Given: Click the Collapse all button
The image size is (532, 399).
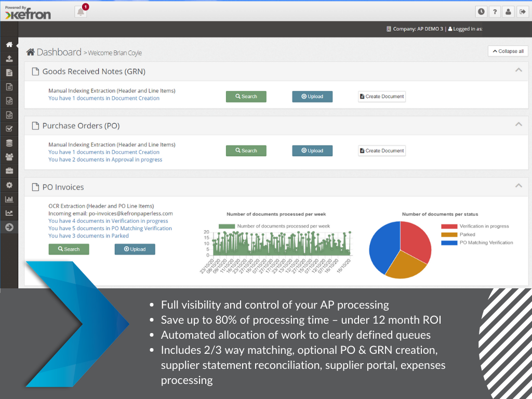Looking at the screenshot, I should tap(508, 51).
